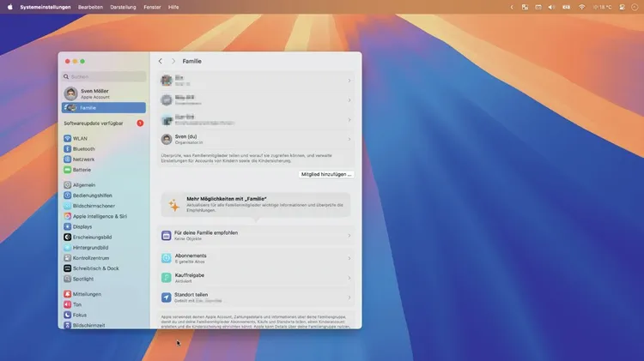Open the Fenster menu
This screenshot has width=644, height=361.
[152, 7]
